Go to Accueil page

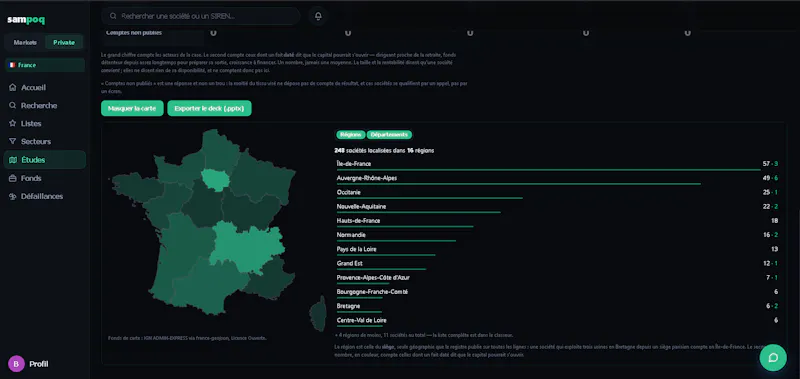point(45,88)
